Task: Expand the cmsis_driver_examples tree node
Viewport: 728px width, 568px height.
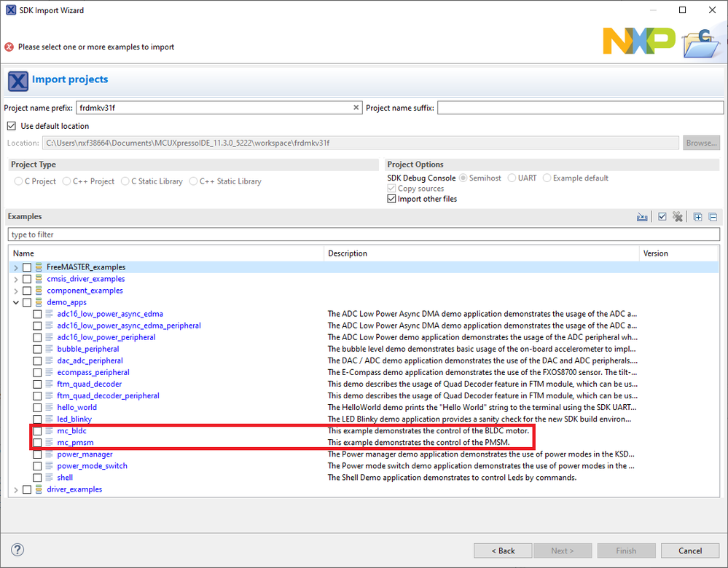Action: point(16,279)
